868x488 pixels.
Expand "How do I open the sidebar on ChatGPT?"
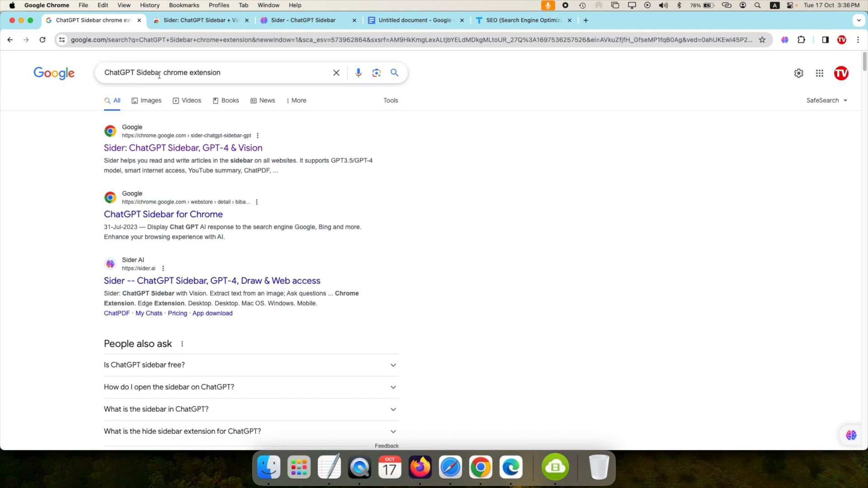251,387
